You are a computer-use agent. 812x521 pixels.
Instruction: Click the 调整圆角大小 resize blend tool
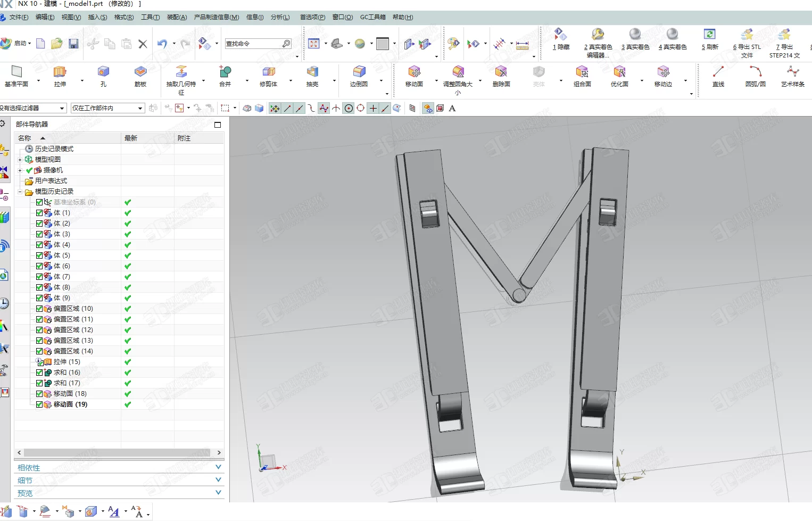[x=458, y=80]
